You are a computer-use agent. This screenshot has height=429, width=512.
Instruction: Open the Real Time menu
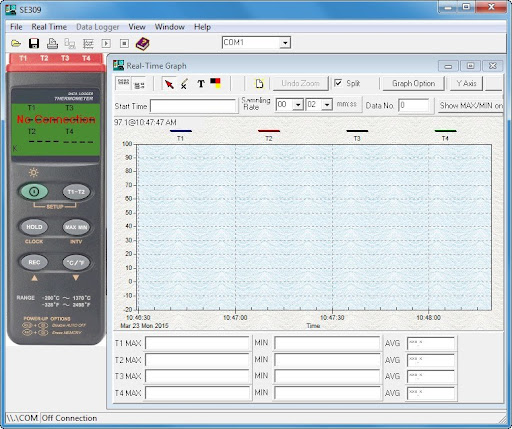click(x=49, y=27)
